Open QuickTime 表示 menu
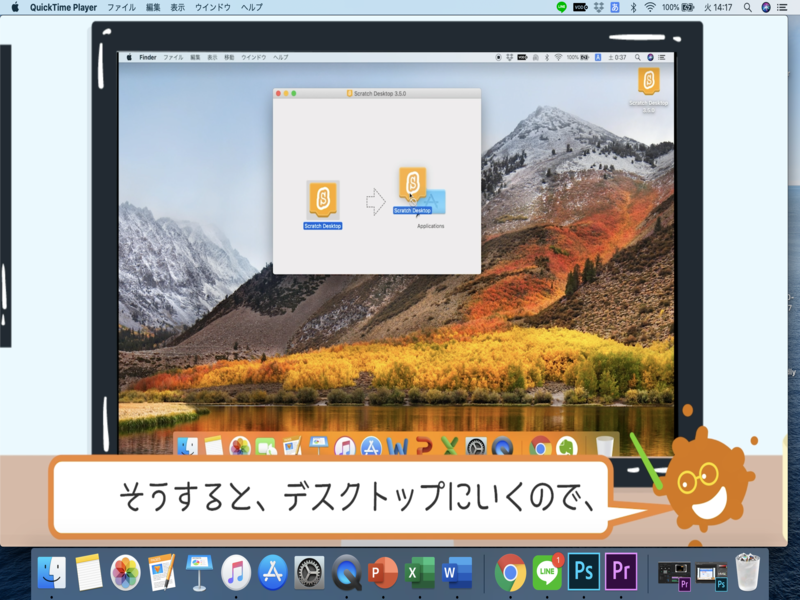Viewport: 800px width, 600px height. coord(178,7)
